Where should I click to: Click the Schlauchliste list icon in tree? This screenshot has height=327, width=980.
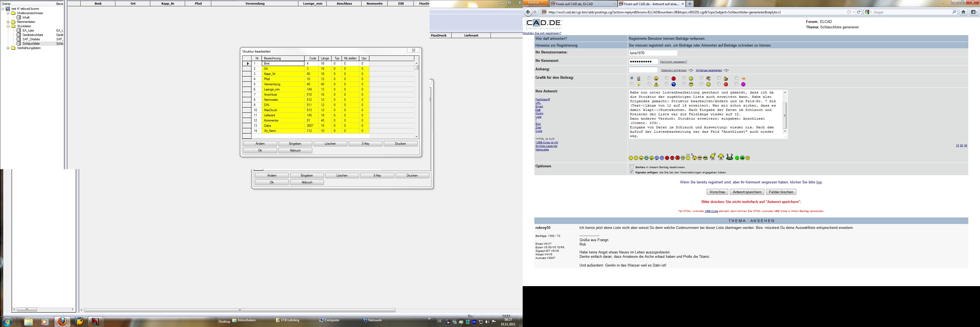click(19, 44)
